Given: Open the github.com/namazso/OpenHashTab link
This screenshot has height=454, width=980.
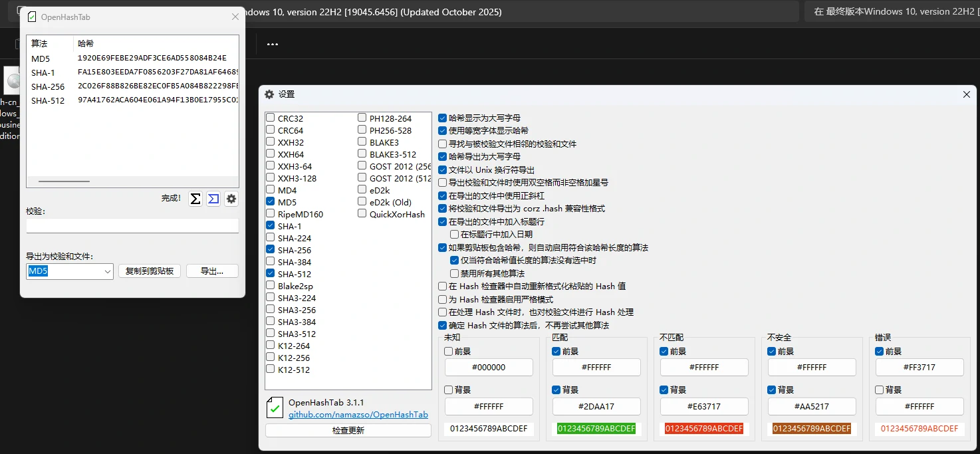Looking at the screenshot, I should (x=358, y=415).
